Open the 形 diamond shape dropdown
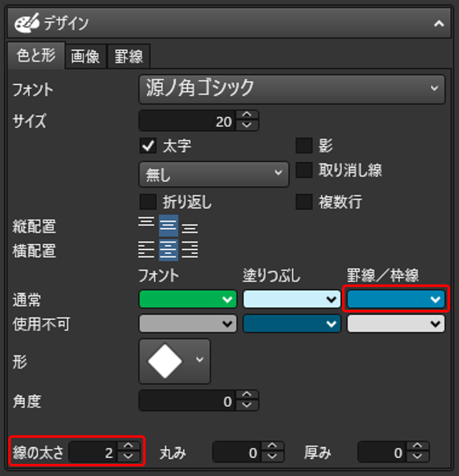The height and width of the screenshot is (476, 459). tap(174, 361)
